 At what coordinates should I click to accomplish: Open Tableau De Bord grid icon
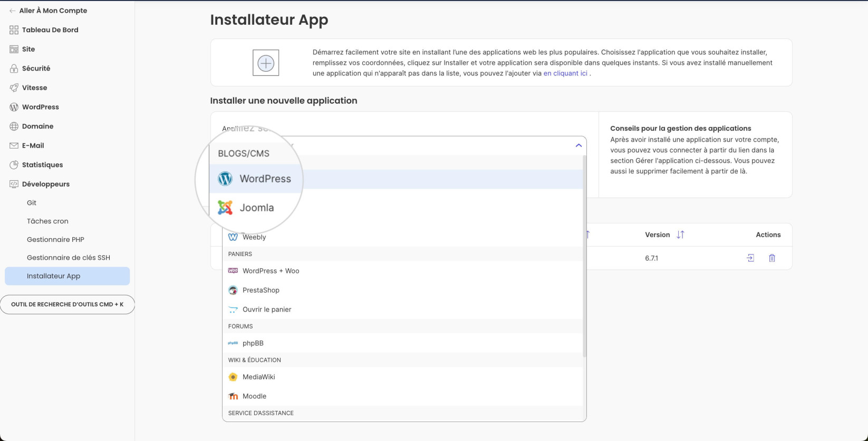tap(14, 30)
